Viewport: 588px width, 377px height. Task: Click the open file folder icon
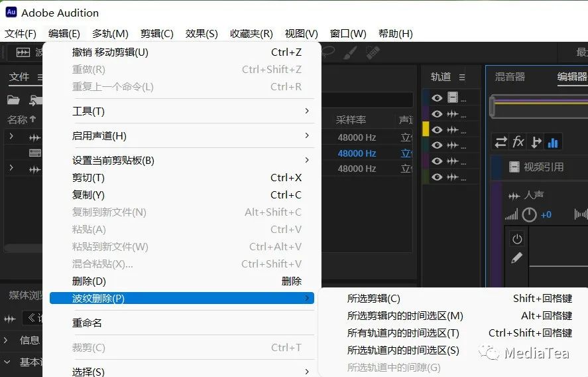[13, 100]
